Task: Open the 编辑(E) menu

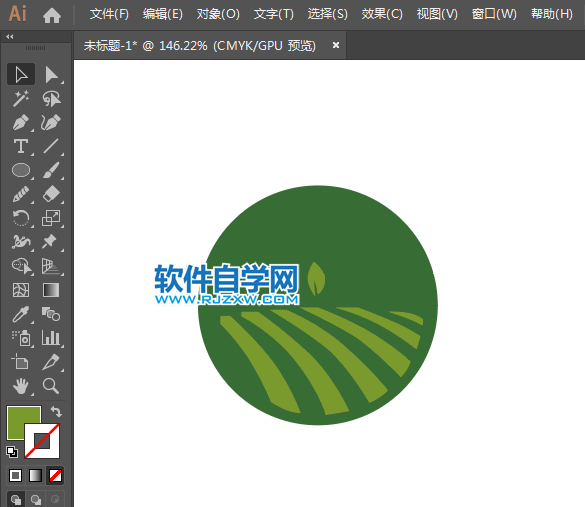Action: click(163, 14)
